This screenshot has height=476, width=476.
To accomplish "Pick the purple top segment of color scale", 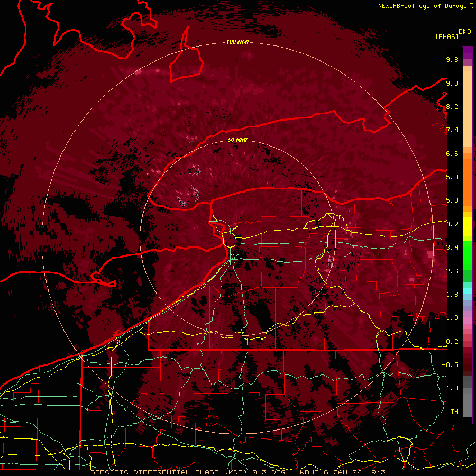I will (x=467, y=53).
